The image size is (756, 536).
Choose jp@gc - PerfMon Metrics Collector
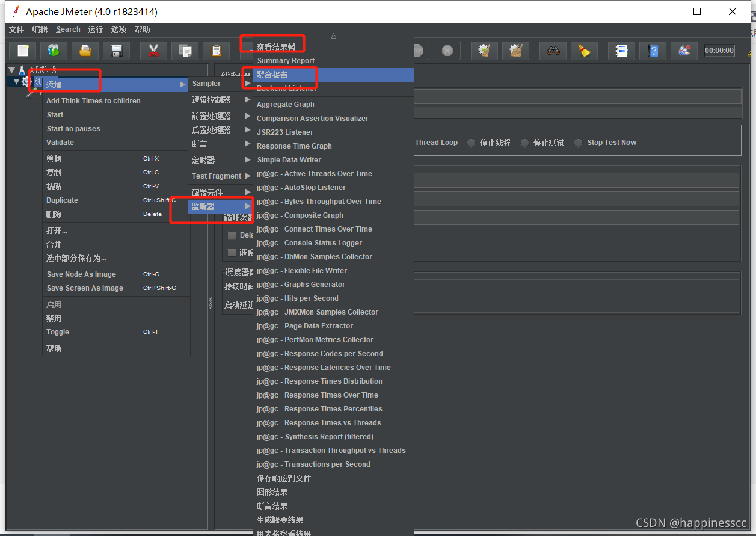(334, 340)
